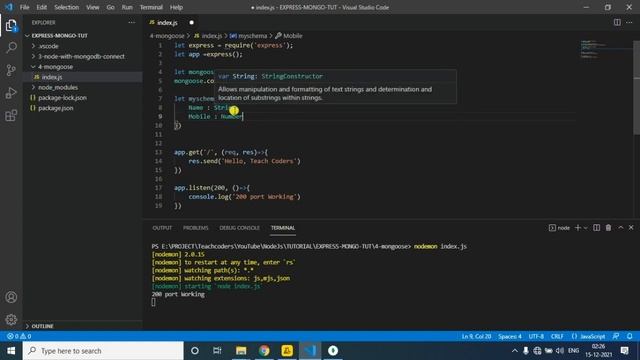This screenshot has width=640, height=360.
Task: Click Ln 9, Col 20 in status bar
Action: point(476,336)
